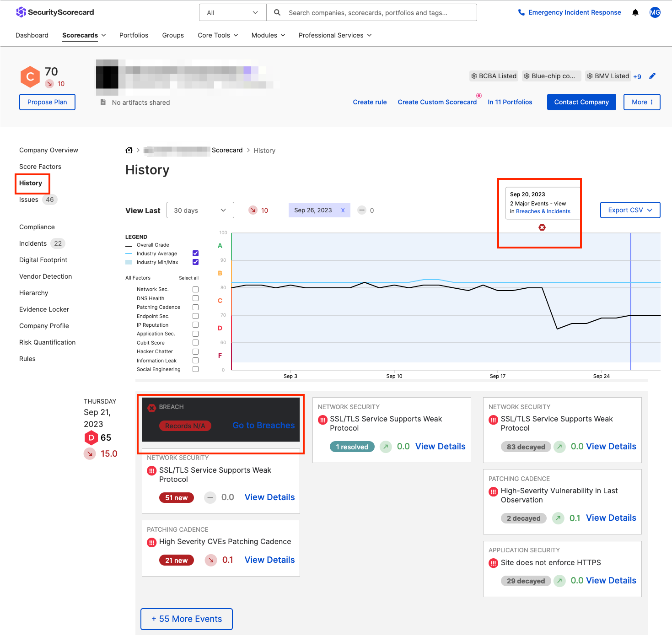
Task: Expand the Professional Services menu
Action: (335, 35)
